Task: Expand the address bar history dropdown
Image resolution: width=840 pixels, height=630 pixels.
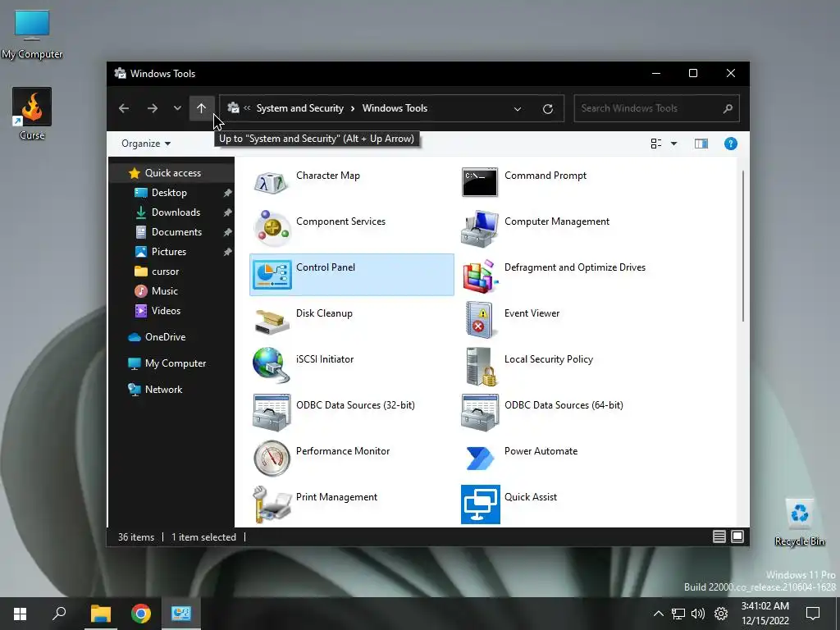Action: point(518,109)
